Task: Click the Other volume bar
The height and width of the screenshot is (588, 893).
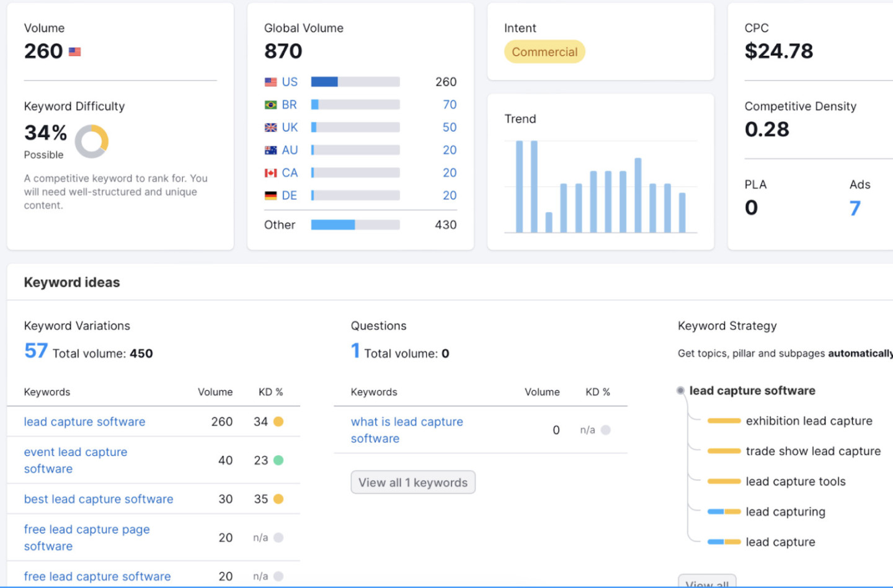Action: (x=355, y=225)
